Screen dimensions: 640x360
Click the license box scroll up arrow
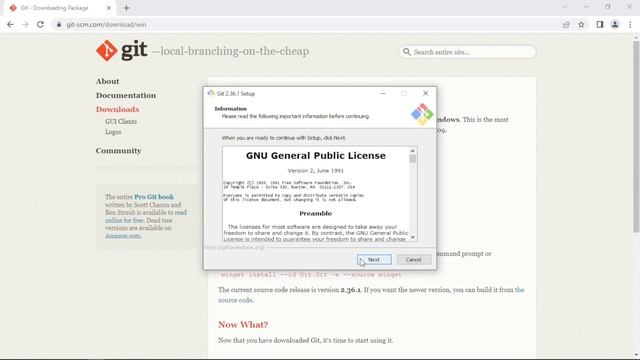pyautogui.click(x=413, y=151)
